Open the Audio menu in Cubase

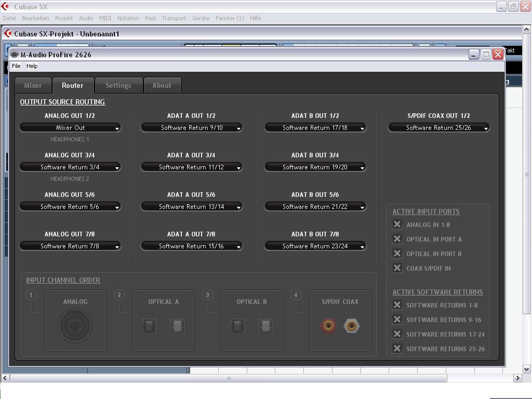tap(86, 18)
